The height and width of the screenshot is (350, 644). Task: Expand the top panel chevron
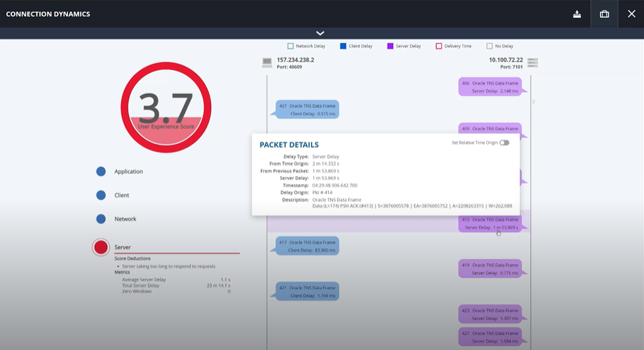320,33
